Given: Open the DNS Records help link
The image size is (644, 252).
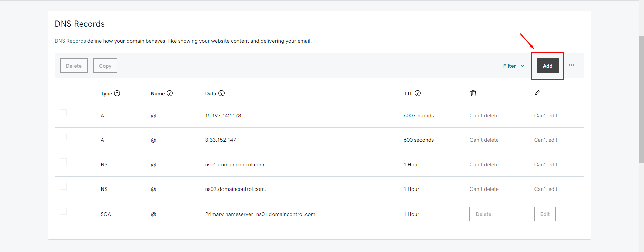Looking at the screenshot, I should (x=70, y=41).
